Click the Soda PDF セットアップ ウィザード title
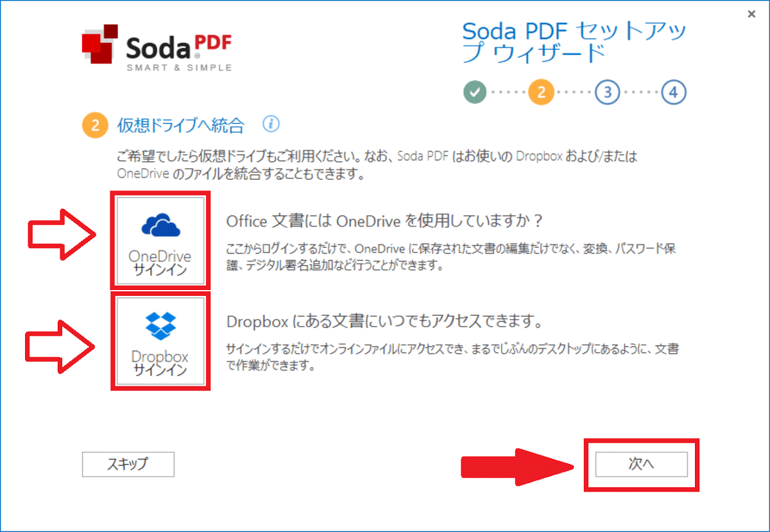This screenshot has width=770, height=532. [574, 42]
